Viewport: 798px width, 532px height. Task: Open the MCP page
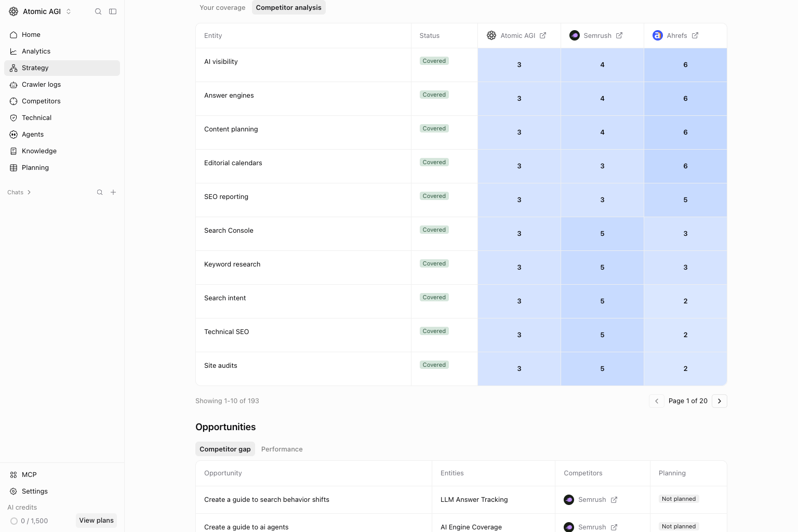point(62,475)
